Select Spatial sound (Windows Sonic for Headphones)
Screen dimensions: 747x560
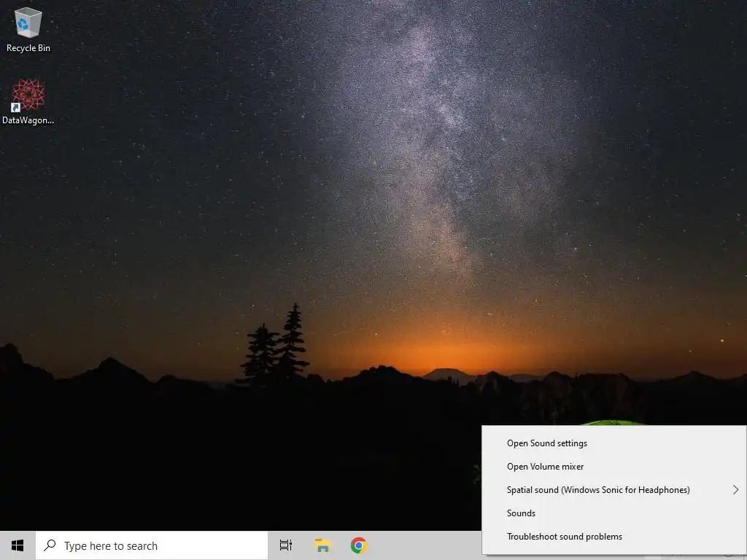click(x=614, y=490)
